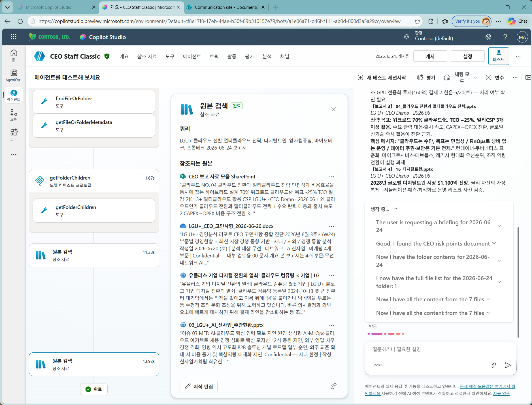Open the 문제 해결 도움말 link
Viewport: 532px width, 405px height.
[488, 386]
